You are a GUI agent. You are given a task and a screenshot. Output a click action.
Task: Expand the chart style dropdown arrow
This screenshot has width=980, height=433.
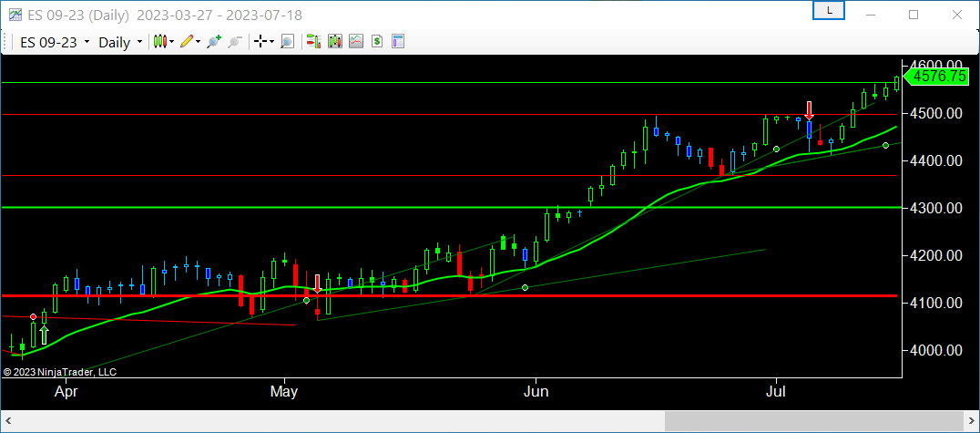pyautogui.click(x=172, y=42)
